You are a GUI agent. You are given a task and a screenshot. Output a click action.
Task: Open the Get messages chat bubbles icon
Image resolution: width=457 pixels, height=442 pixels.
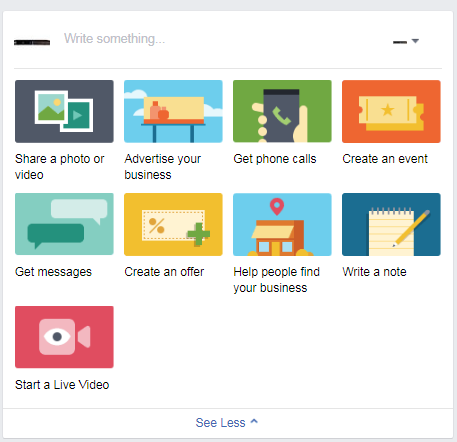coord(64,224)
